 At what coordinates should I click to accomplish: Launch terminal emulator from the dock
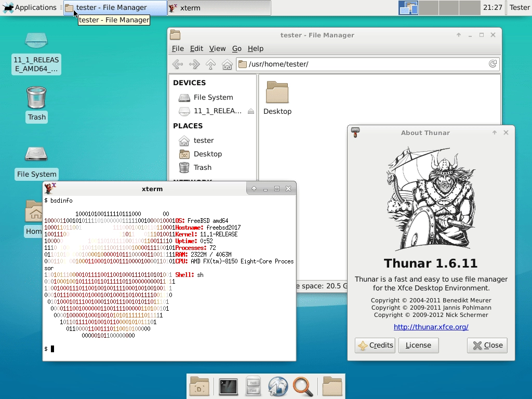pyautogui.click(x=228, y=386)
